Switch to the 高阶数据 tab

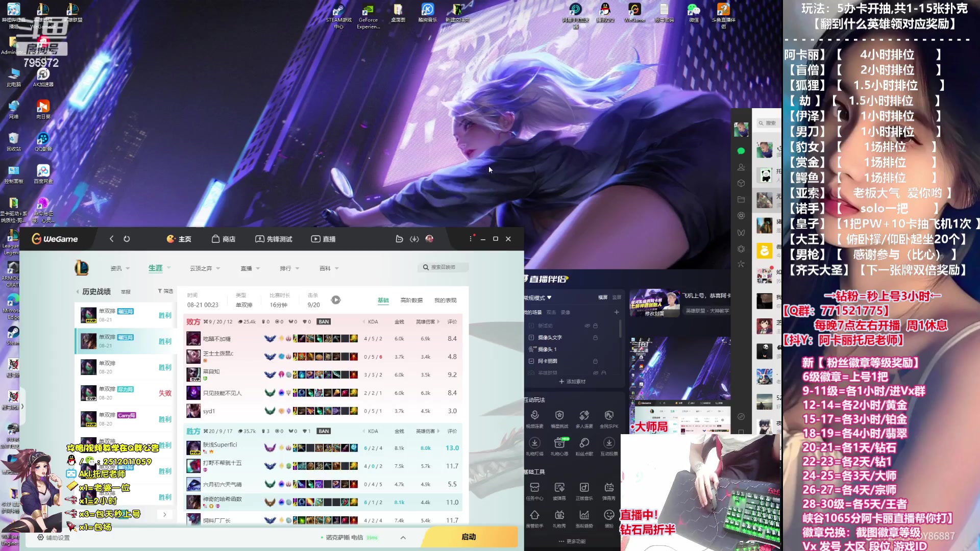pos(411,300)
